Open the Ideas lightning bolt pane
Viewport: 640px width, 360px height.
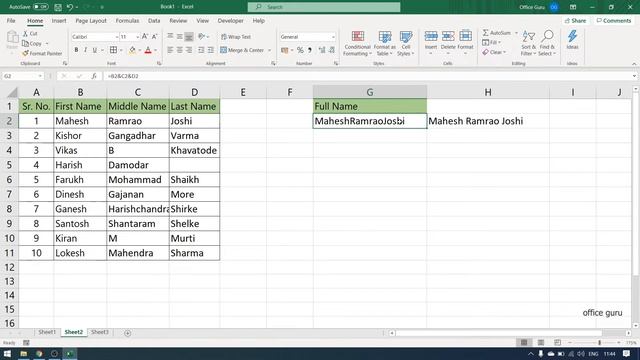tap(572, 40)
